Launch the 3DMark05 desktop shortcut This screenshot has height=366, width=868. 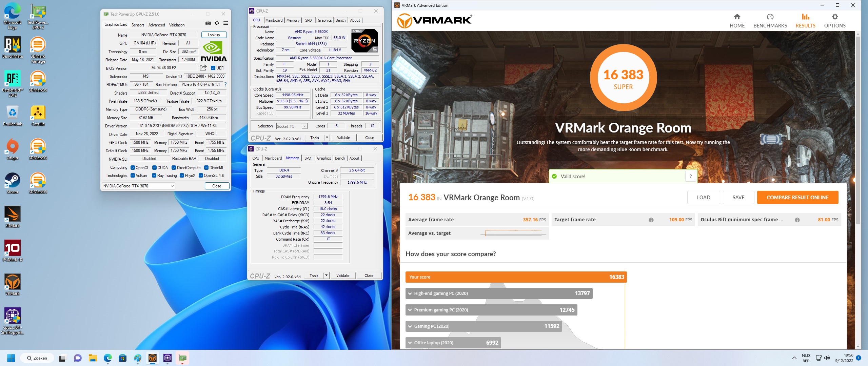tap(38, 183)
